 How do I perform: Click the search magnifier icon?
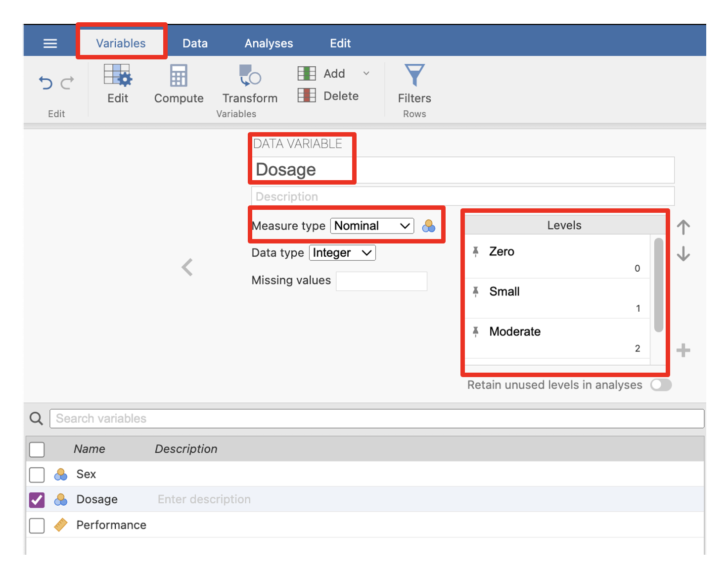[36, 419]
